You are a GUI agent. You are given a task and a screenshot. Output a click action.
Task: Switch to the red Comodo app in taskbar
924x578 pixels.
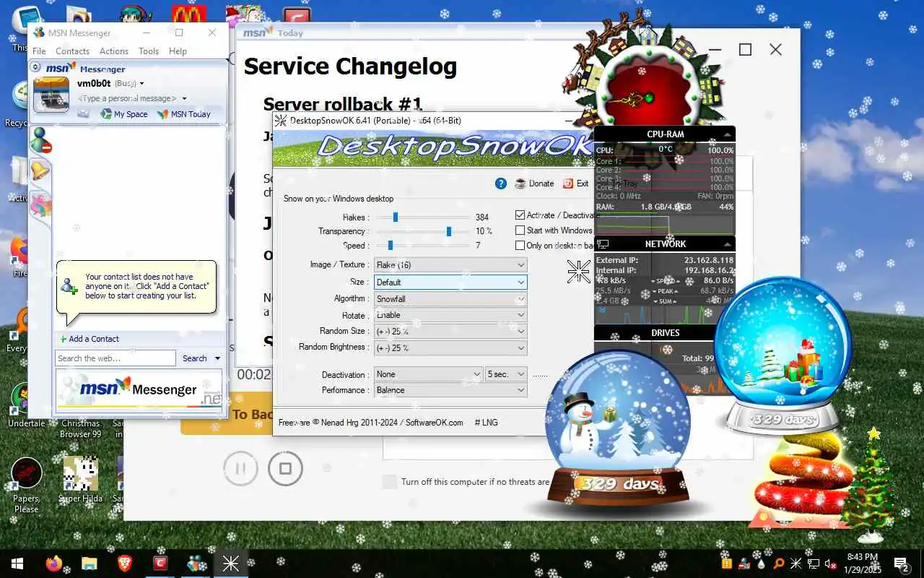(x=160, y=564)
